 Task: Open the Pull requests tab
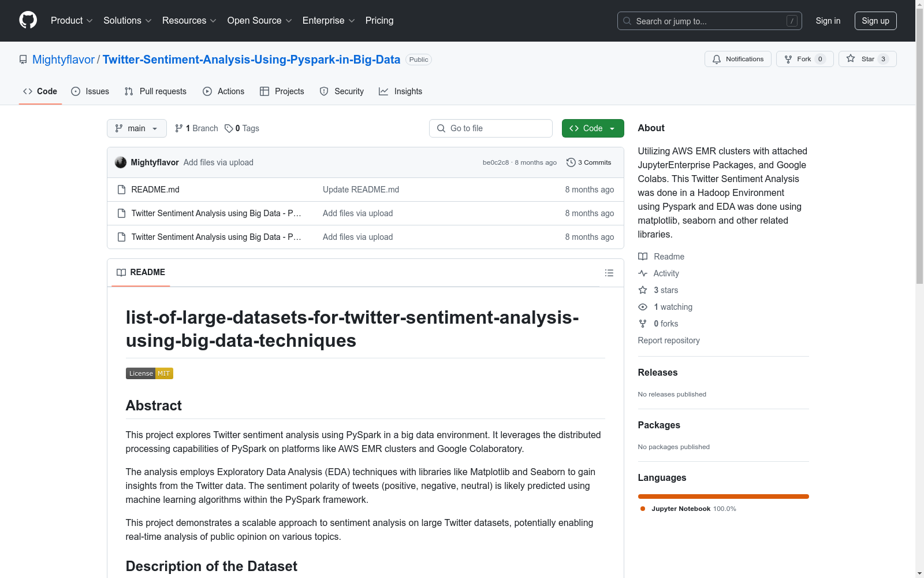pyautogui.click(x=155, y=91)
